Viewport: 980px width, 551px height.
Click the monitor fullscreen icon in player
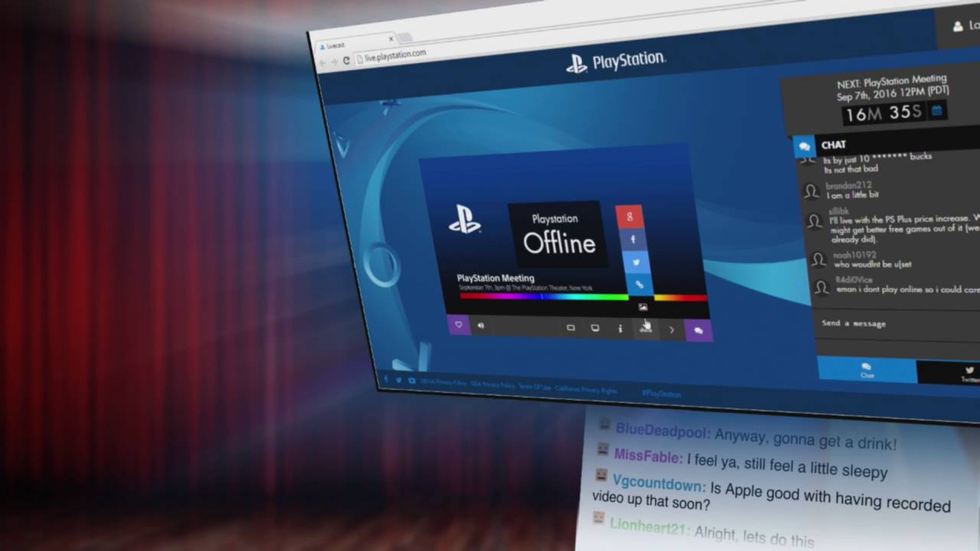[595, 328]
